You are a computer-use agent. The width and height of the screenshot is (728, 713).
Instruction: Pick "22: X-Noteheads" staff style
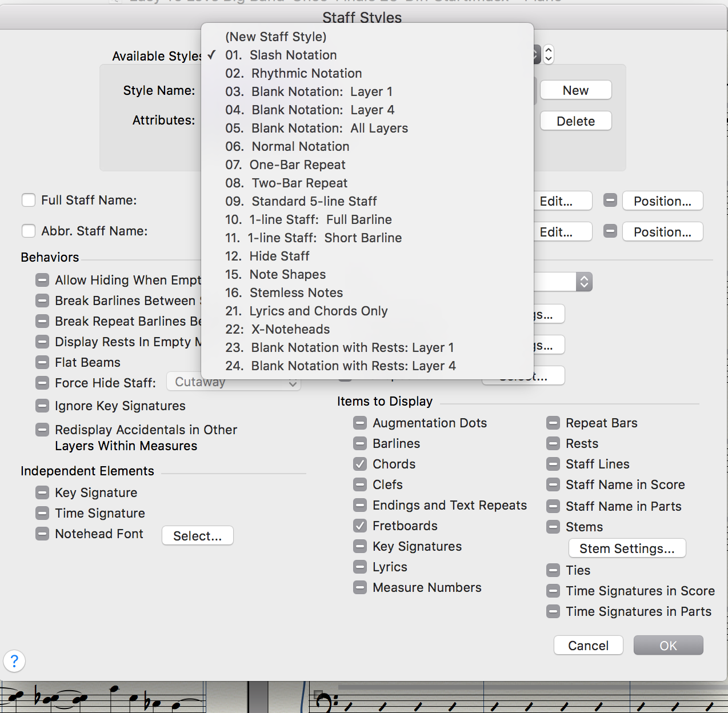pos(290,329)
